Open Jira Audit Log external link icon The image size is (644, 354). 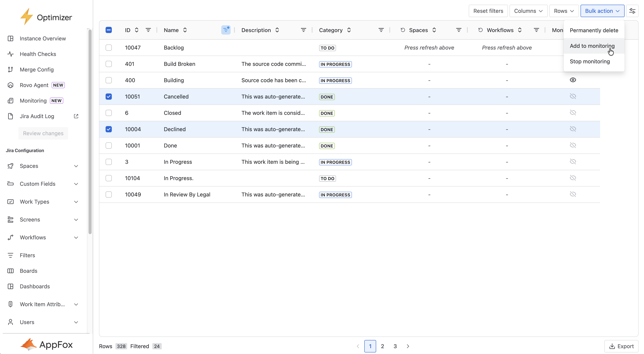point(76,116)
